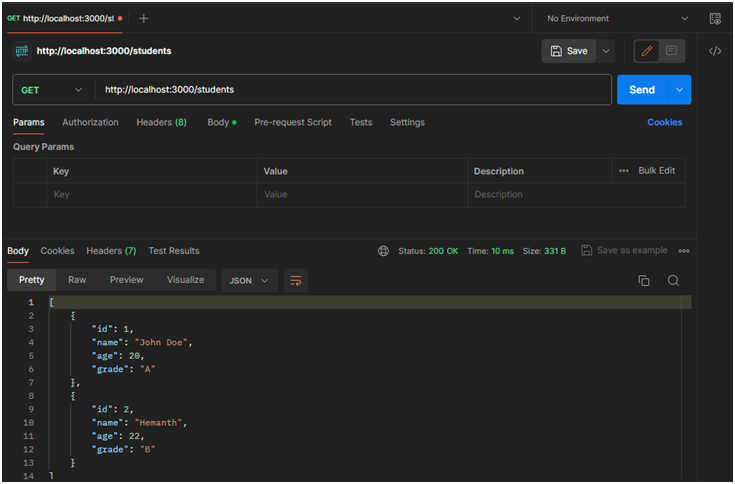Click the "id": 2 line
The width and height of the screenshot is (735, 484).
pos(112,410)
